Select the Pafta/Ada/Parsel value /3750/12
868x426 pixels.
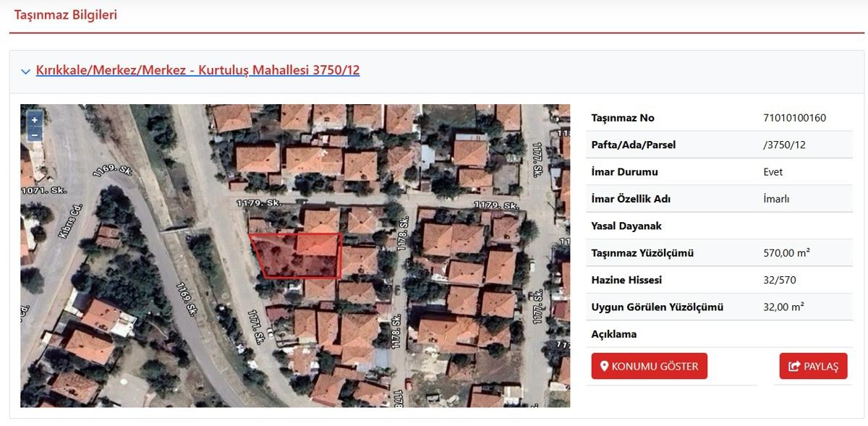tap(784, 145)
